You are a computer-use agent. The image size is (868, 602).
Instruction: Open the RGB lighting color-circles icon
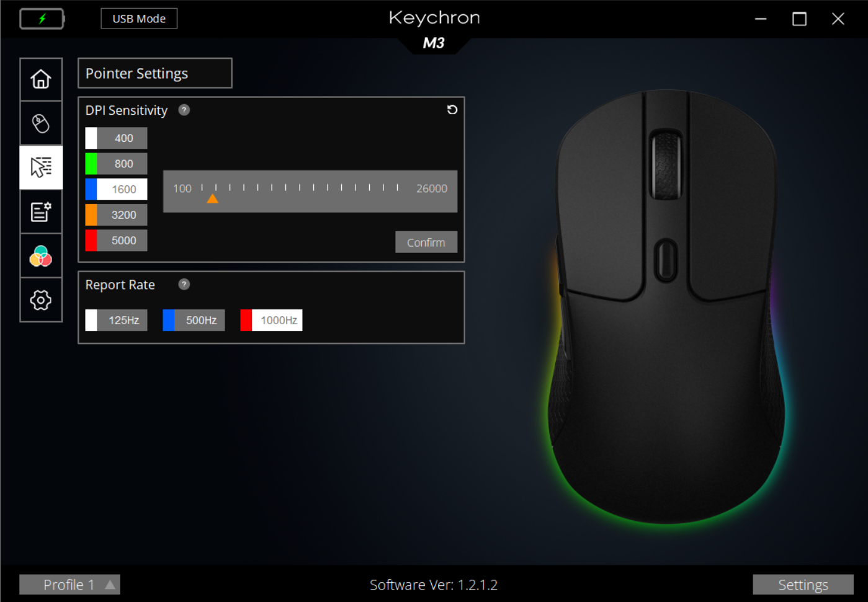pos(41,255)
